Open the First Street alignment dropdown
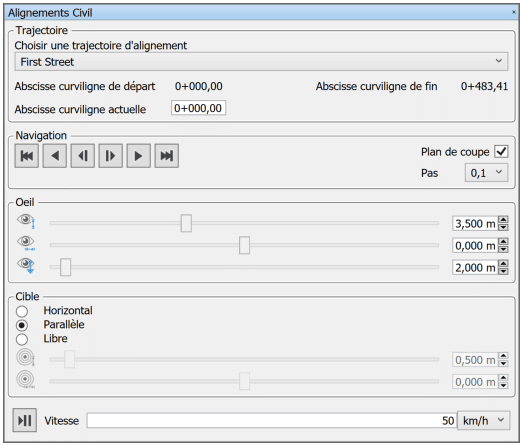520x445 pixels. [261, 61]
